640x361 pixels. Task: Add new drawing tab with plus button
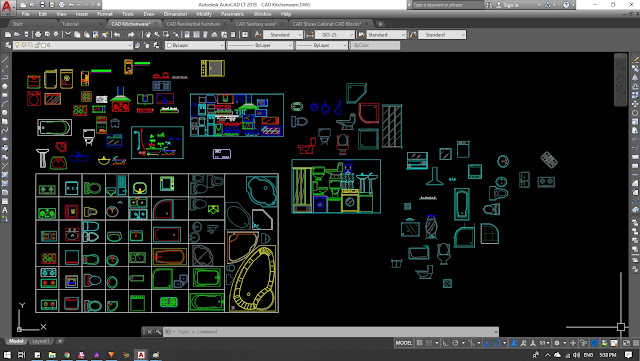point(380,24)
